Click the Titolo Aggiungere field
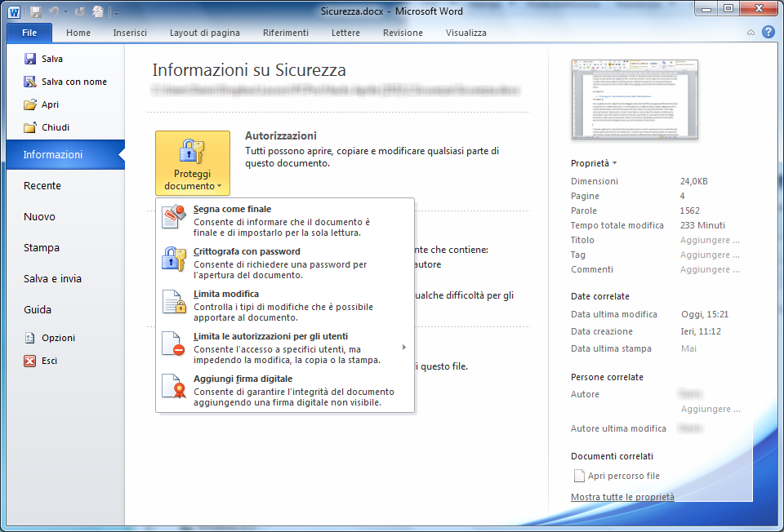 coord(710,240)
